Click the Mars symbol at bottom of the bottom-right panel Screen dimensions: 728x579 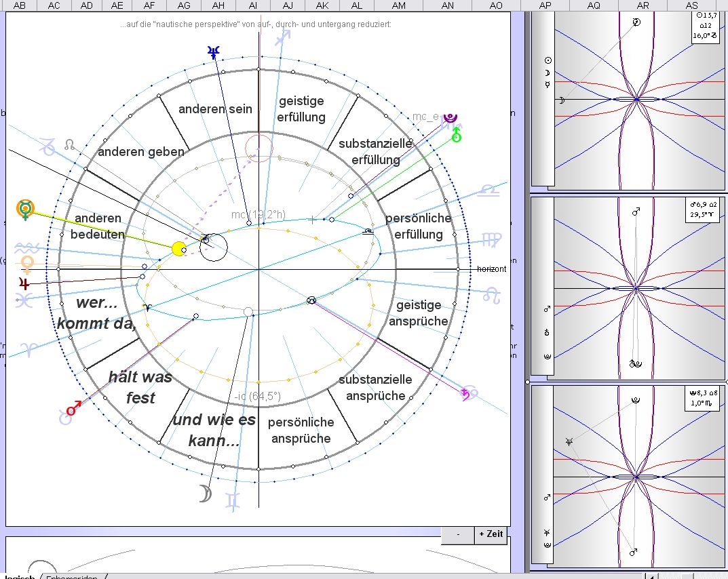click(x=633, y=552)
